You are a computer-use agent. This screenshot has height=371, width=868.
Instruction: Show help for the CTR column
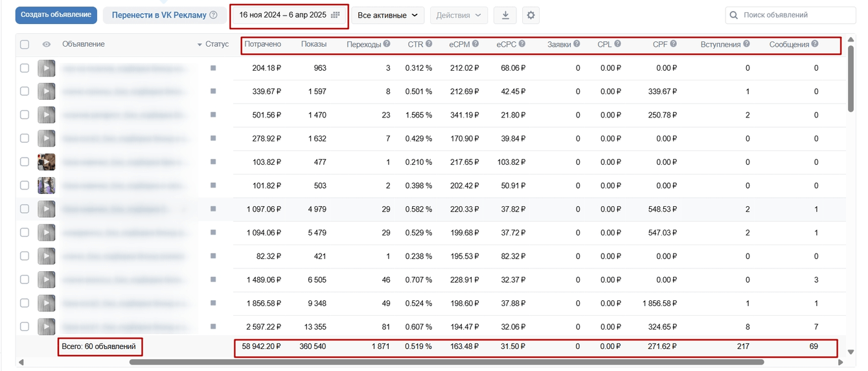coord(429,44)
